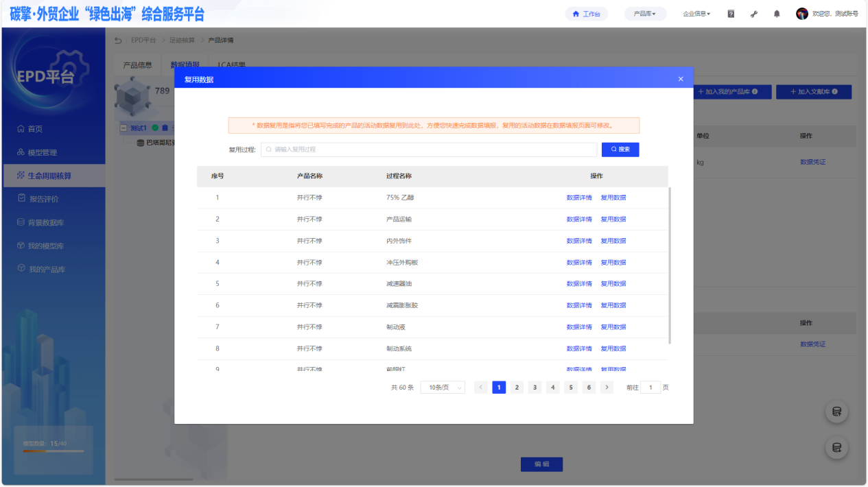
Task: Close the 复用数据 dialog
Action: coord(681,79)
